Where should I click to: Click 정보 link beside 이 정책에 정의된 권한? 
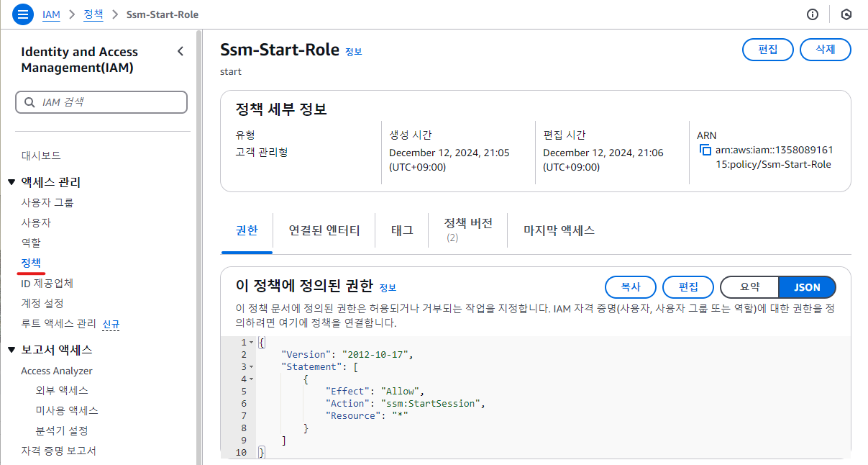(x=388, y=287)
